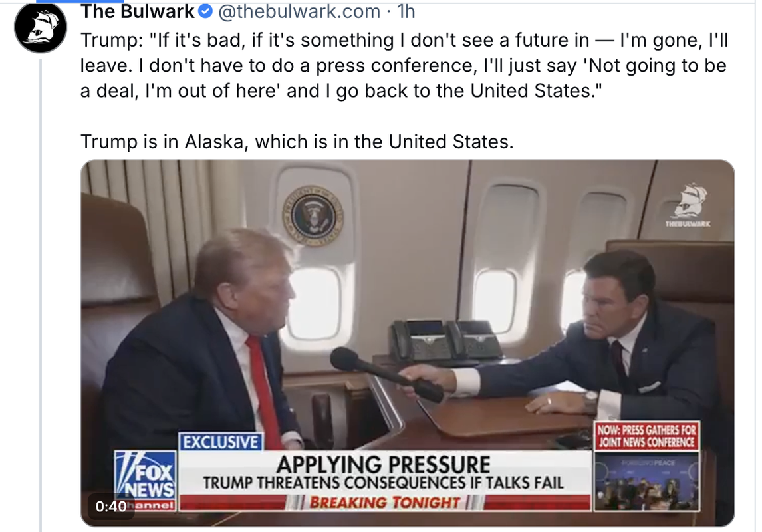Click the blue verified checkmark badge
This screenshot has height=532, width=762.
click(x=206, y=11)
